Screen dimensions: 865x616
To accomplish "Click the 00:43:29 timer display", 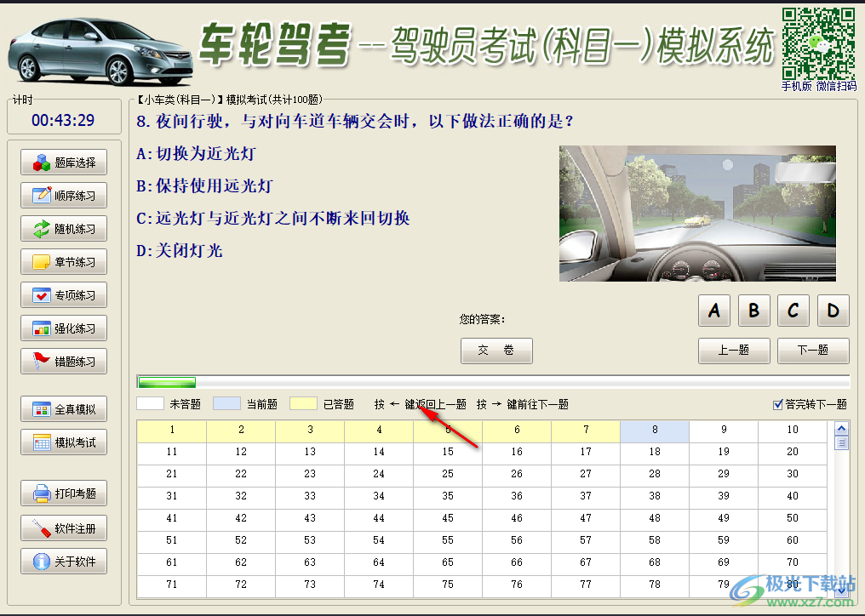I will point(63,120).
